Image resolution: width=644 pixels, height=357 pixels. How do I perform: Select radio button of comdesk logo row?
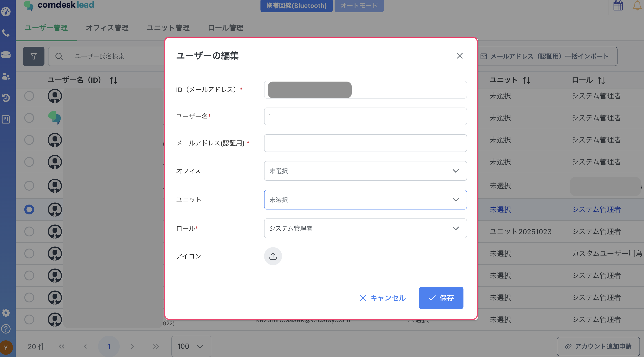29,118
